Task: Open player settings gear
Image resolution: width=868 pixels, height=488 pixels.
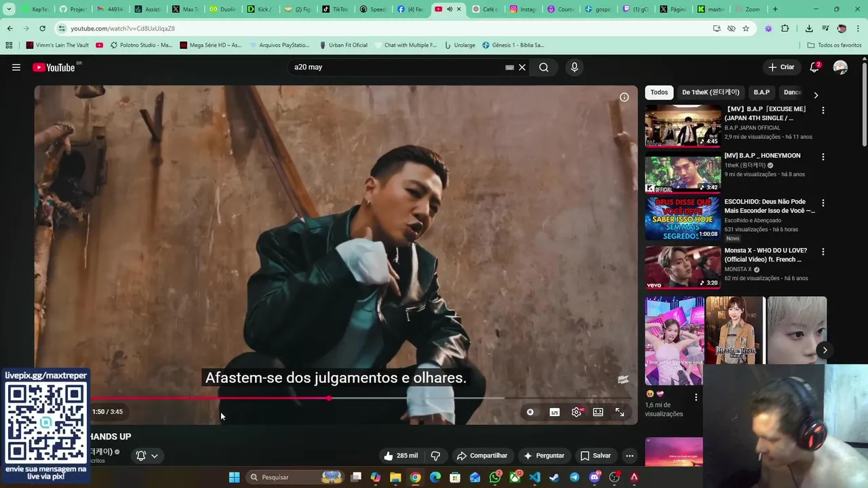Action: click(x=576, y=412)
